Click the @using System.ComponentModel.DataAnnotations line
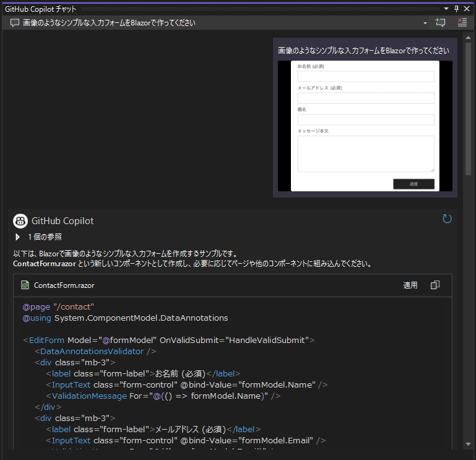The width and height of the screenshot is (476, 460). [125, 318]
